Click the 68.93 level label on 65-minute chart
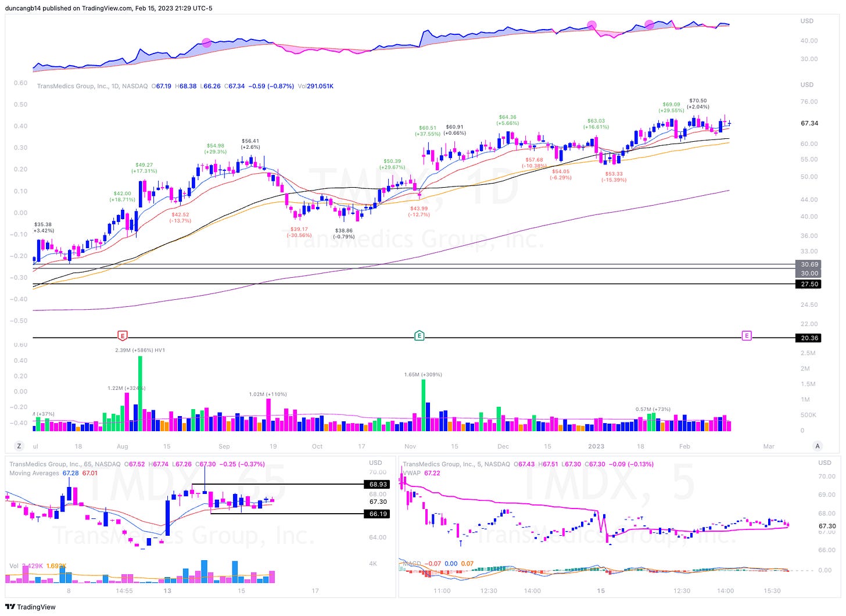This screenshot has width=846, height=616. tap(378, 484)
